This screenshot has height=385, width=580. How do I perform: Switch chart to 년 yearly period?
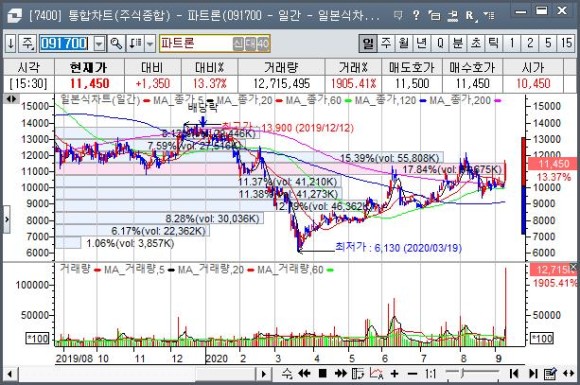422,43
